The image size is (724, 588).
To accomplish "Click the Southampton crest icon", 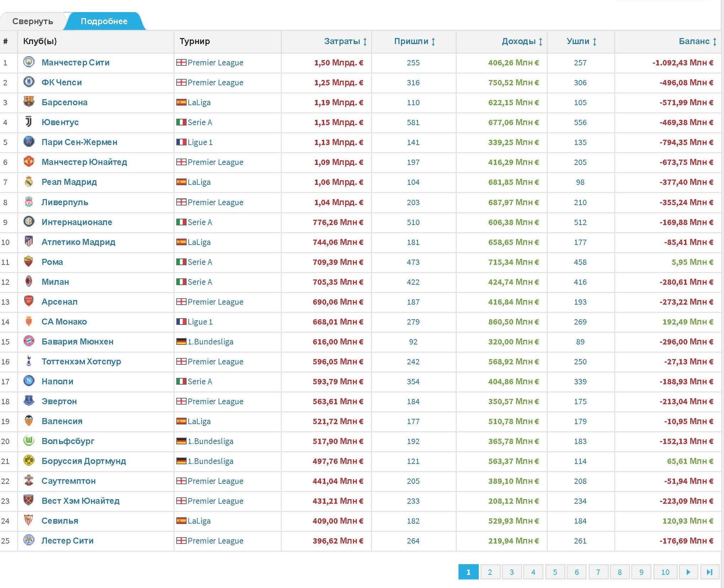I will (x=29, y=481).
